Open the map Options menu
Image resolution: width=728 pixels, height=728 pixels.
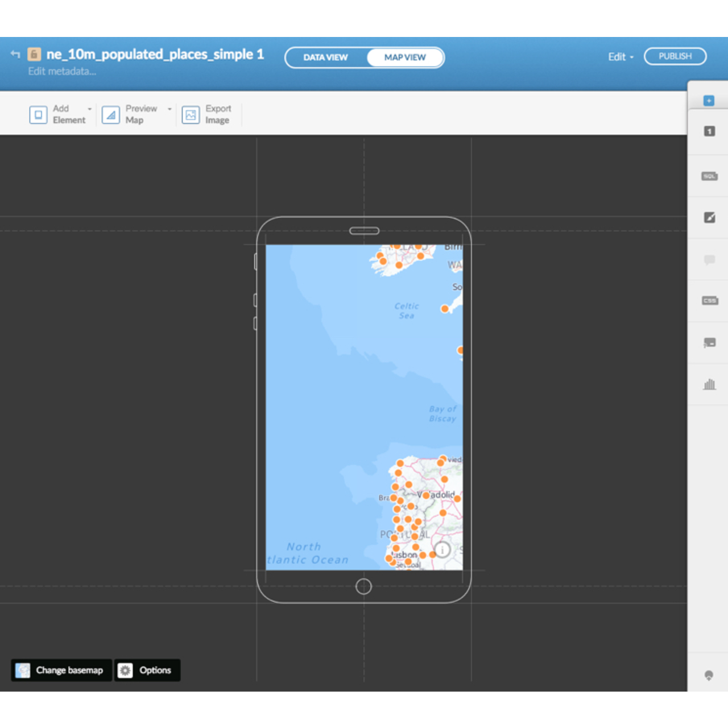[x=147, y=671]
